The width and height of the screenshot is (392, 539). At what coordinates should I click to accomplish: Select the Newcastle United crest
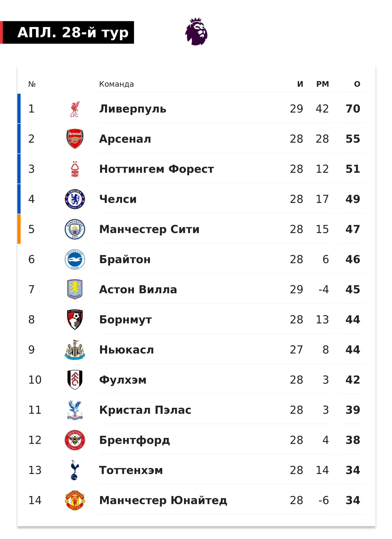point(75,349)
